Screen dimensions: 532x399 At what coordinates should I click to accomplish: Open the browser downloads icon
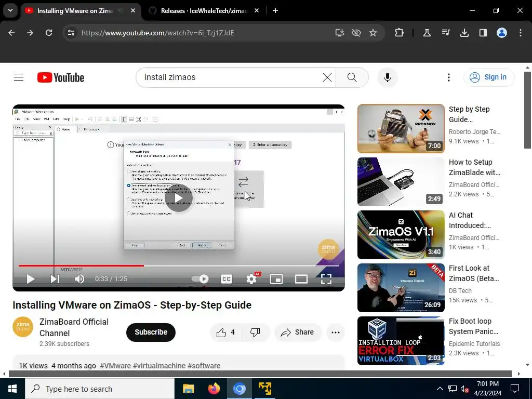pyautogui.click(x=464, y=33)
